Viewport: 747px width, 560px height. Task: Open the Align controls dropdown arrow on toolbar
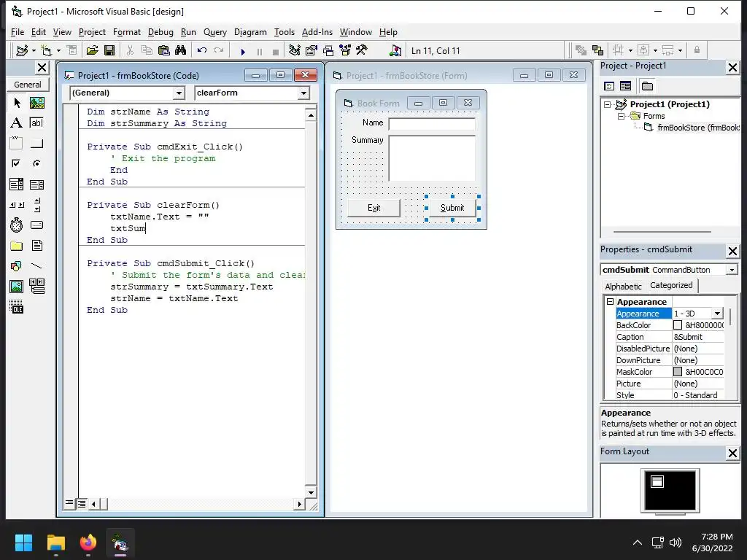pos(655,50)
